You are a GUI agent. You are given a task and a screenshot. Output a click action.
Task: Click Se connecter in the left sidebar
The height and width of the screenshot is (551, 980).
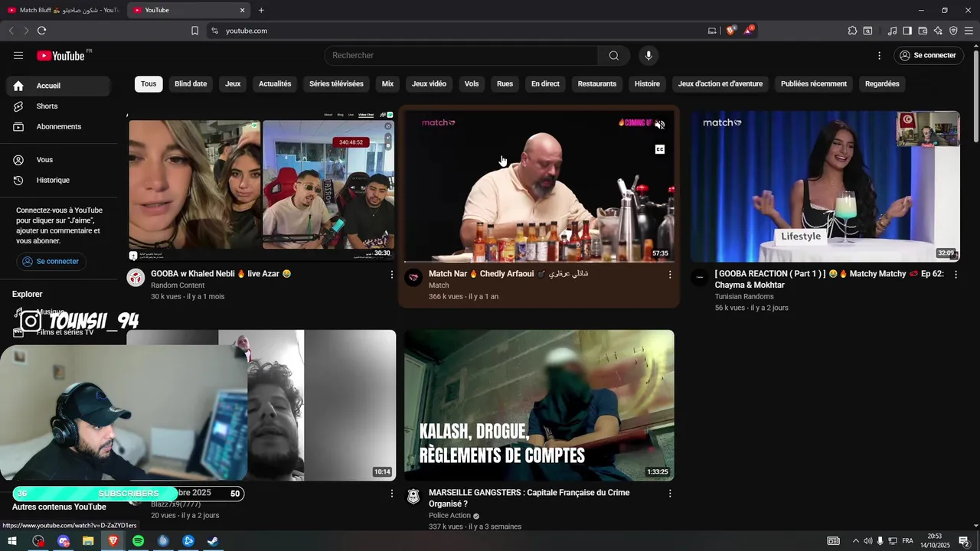tap(51, 261)
